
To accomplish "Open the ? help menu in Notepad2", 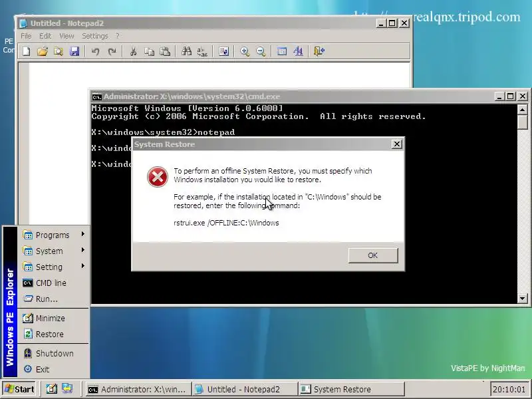I will [118, 36].
